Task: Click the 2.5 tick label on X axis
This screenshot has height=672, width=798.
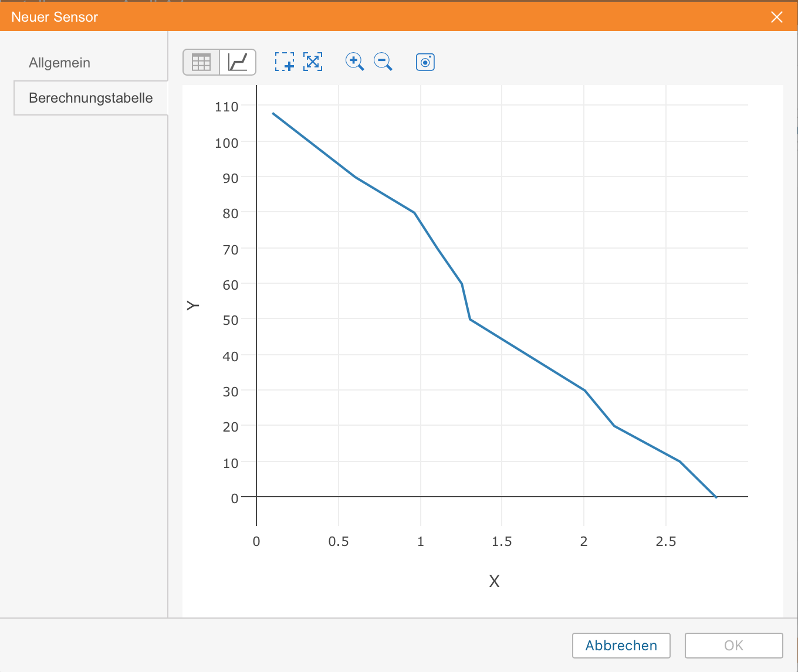Action: click(x=665, y=542)
